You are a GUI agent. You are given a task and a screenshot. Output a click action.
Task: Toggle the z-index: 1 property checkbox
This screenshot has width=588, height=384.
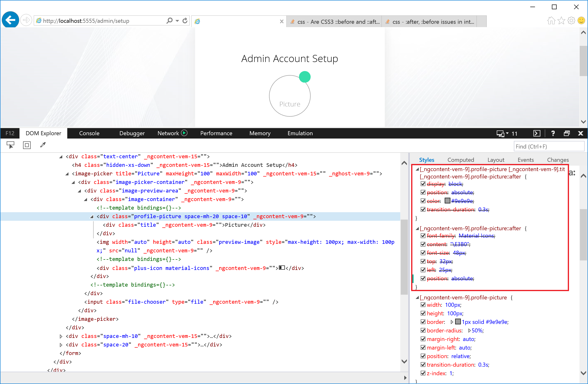[423, 373]
